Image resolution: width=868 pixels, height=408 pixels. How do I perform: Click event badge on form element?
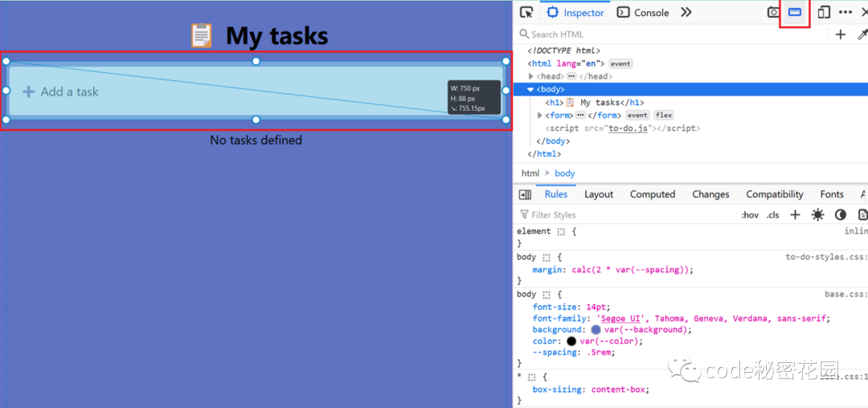[637, 115]
